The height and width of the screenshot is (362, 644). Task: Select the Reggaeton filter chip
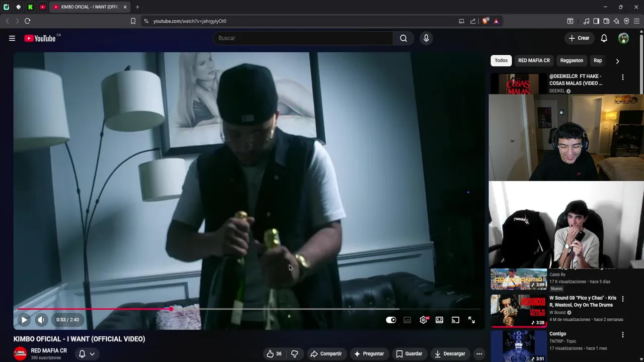[x=572, y=60]
